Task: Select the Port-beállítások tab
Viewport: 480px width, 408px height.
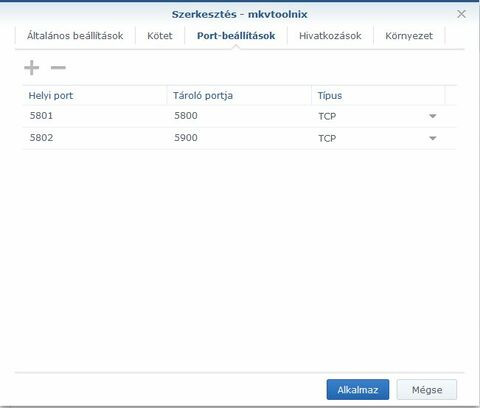Action: coord(236,36)
